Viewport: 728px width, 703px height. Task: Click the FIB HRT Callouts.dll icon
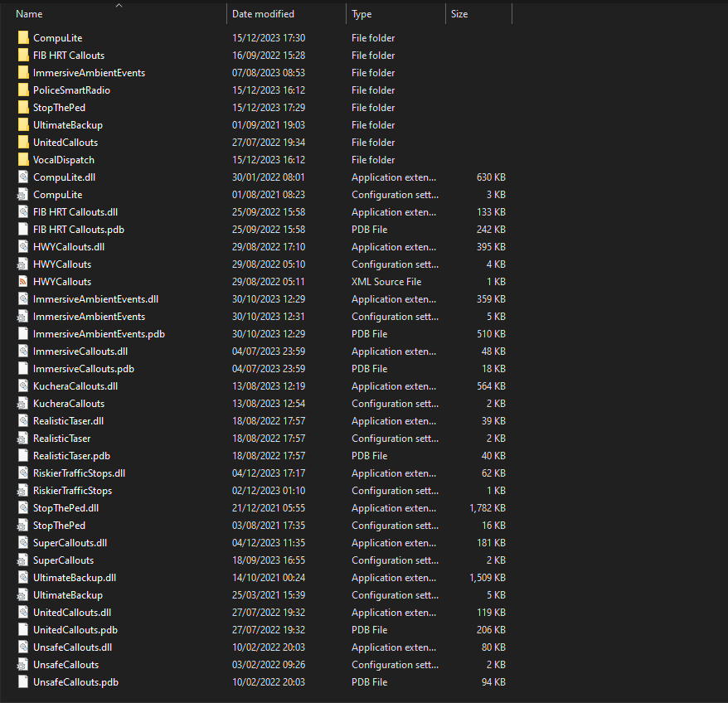[23, 211]
